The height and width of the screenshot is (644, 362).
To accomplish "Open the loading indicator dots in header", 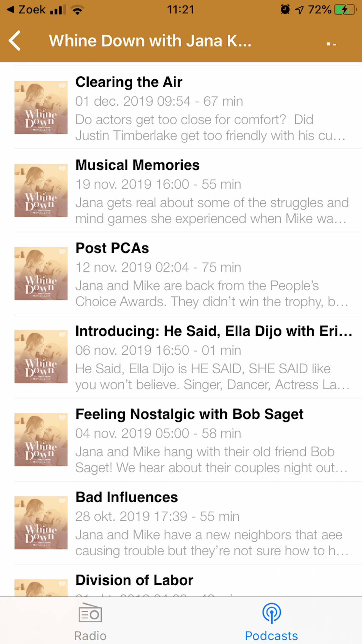I will coord(331,44).
